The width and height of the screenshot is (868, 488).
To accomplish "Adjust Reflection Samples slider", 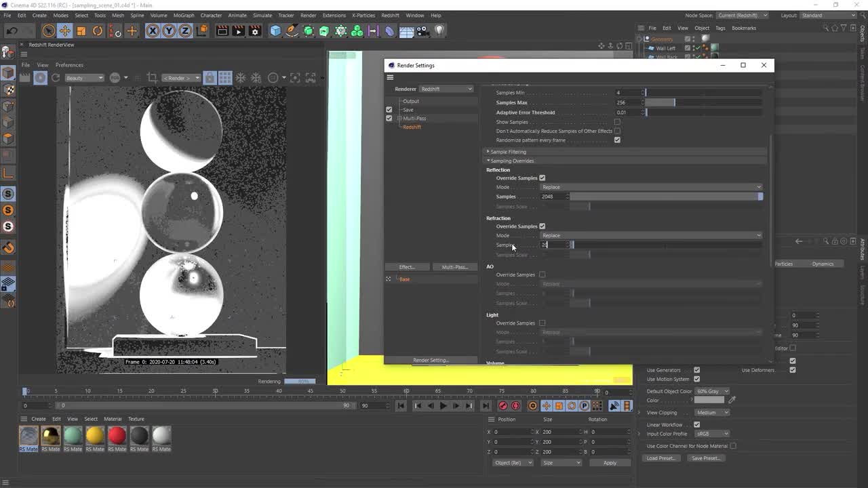I will click(667, 197).
